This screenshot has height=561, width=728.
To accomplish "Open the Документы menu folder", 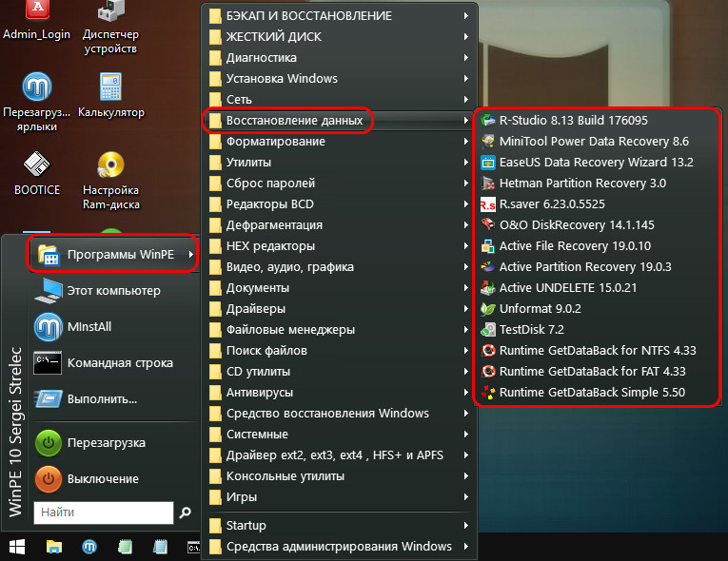I will tap(340, 287).
